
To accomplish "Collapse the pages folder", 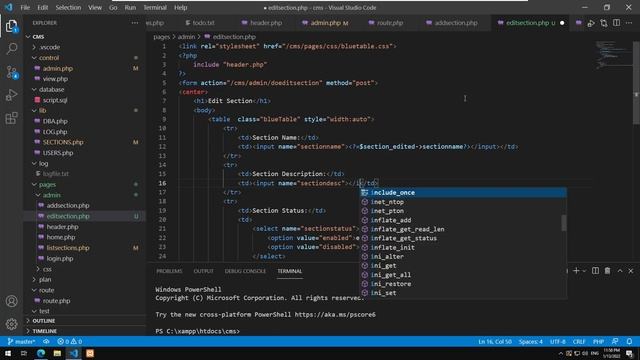I will point(47,184).
